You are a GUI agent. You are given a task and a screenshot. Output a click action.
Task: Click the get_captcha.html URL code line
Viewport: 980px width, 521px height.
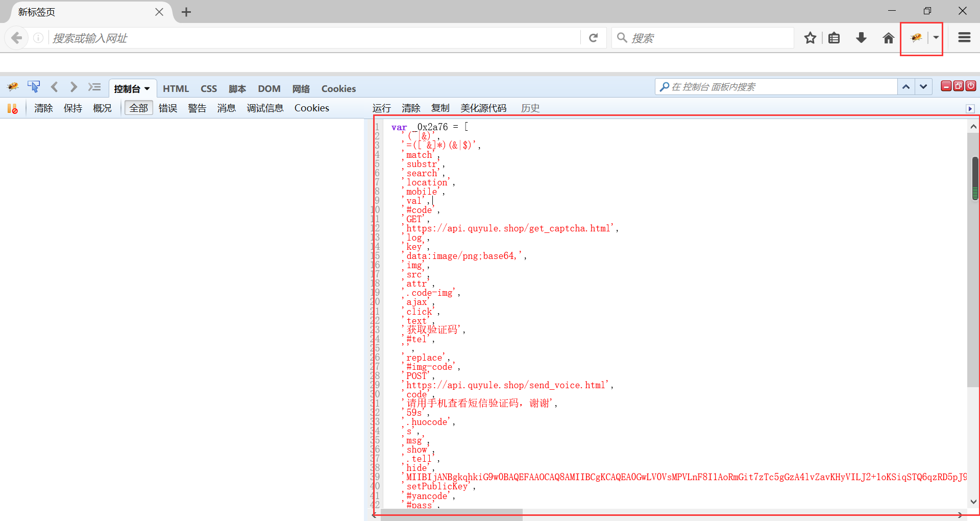coord(510,228)
